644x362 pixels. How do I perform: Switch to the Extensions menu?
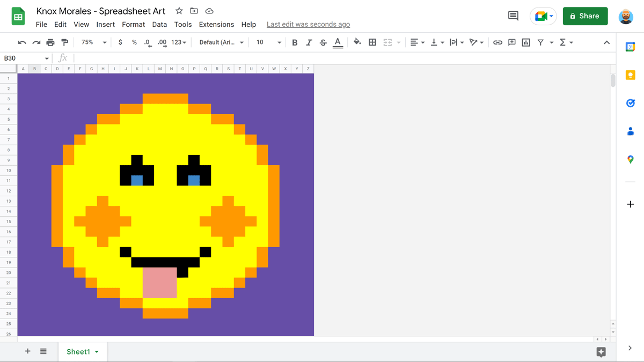pos(216,24)
